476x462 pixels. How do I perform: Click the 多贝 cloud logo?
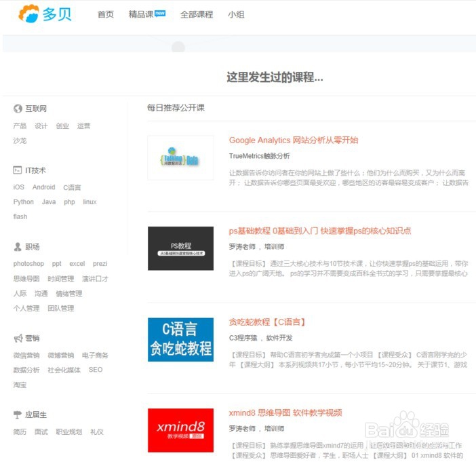[x=45, y=14]
